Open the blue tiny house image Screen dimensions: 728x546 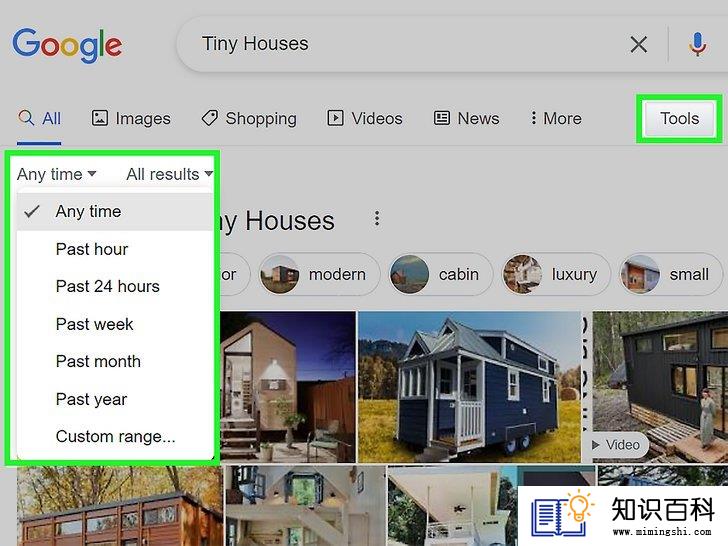469,387
